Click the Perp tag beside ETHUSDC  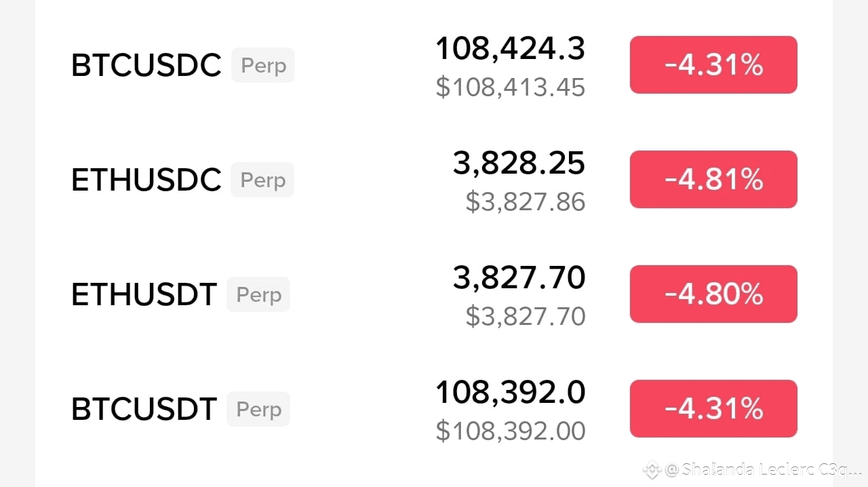[262, 180]
